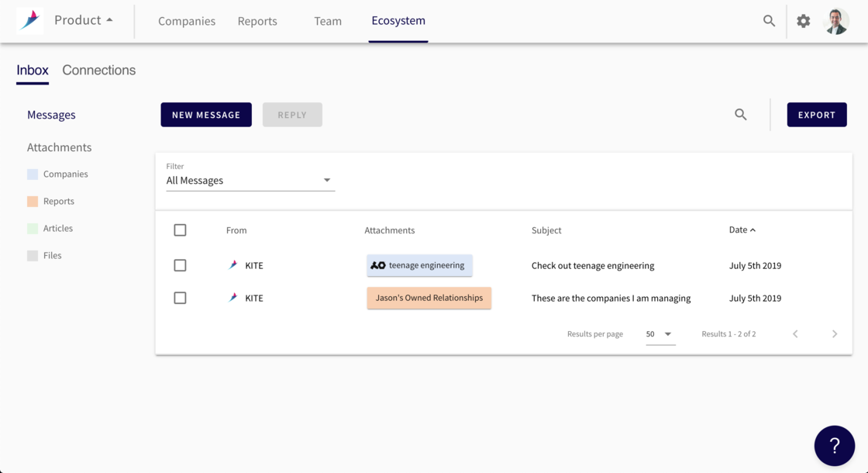Open settings via the gear icon
868x473 pixels.
coord(804,21)
